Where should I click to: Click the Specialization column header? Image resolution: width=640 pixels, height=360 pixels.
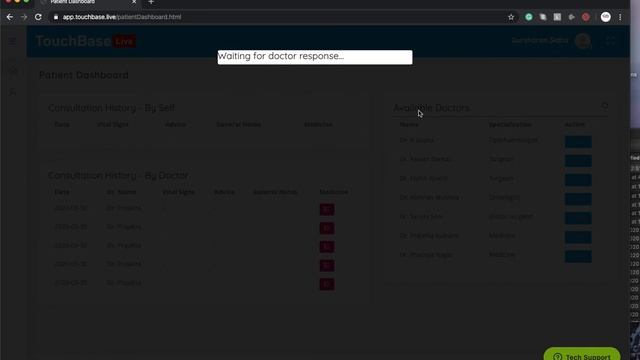[x=510, y=124]
